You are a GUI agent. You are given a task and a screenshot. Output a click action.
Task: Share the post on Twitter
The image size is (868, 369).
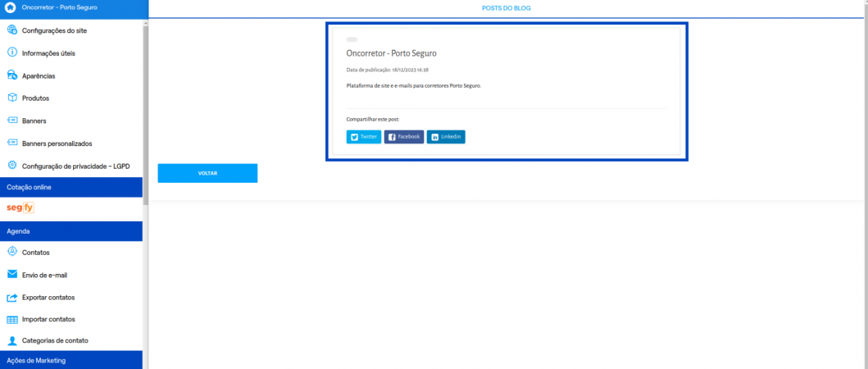point(364,137)
